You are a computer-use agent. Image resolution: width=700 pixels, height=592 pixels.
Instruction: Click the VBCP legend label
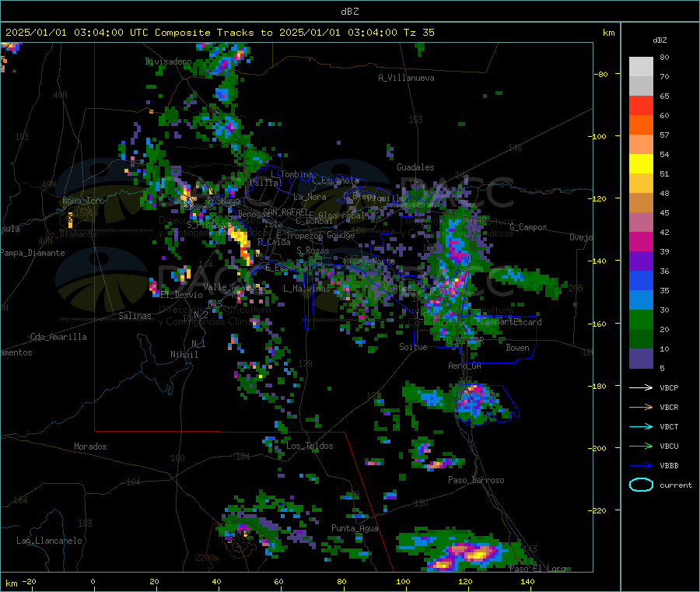669,387
